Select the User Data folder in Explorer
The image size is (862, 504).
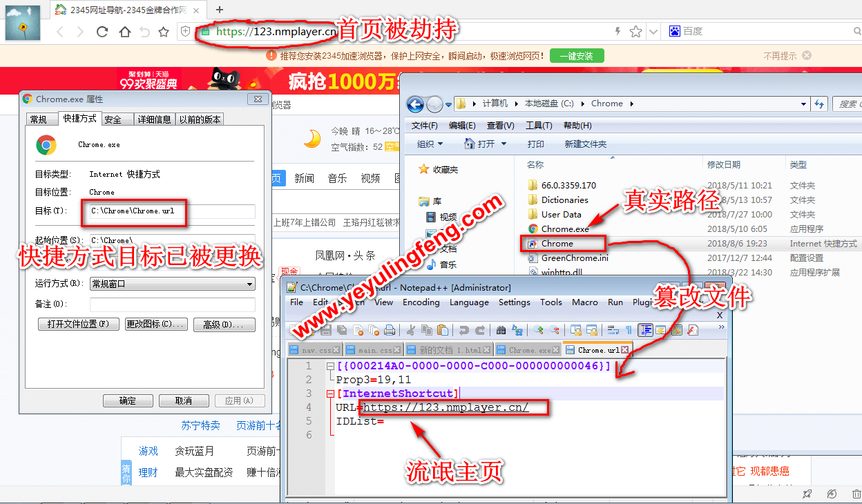(x=561, y=214)
